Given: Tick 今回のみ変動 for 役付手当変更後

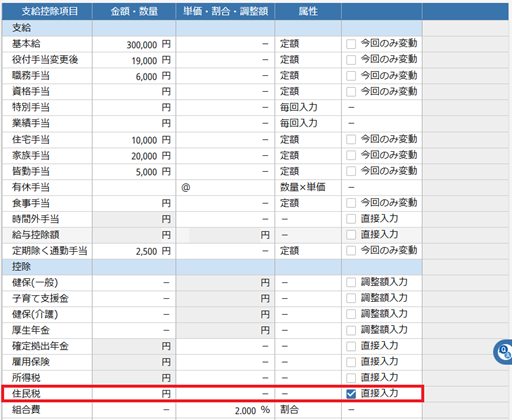Looking at the screenshot, I should click(351, 60).
